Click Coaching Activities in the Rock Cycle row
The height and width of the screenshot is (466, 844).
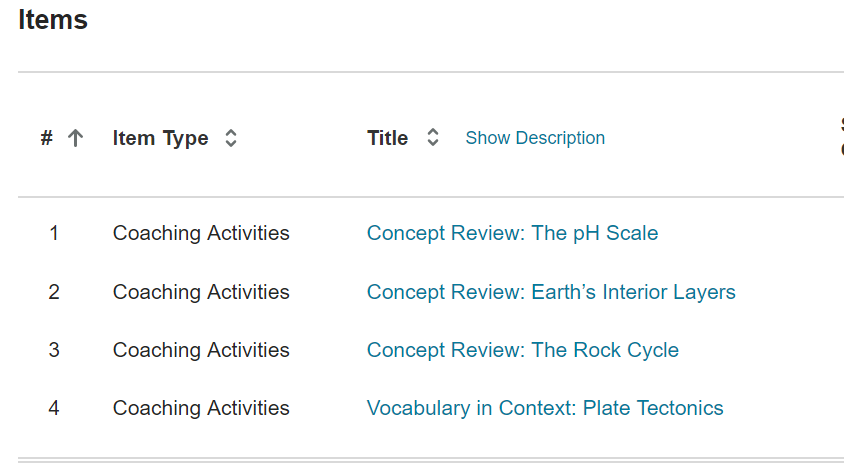pyautogui.click(x=201, y=350)
